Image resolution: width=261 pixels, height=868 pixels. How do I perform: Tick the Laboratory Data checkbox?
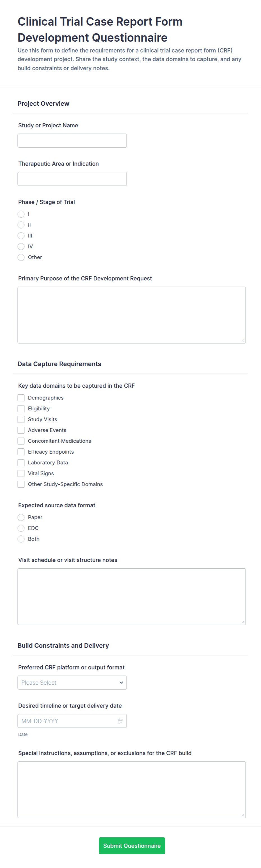21,462
